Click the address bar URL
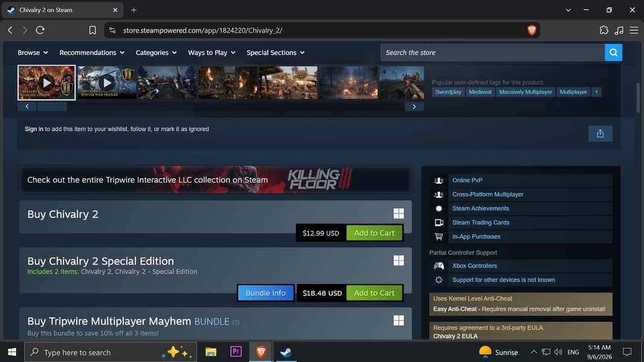This screenshot has height=362, width=644. pyautogui.click(x=202, y=30)
